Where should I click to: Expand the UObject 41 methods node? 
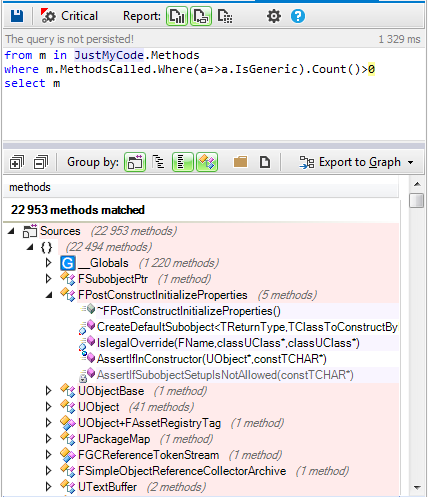click(49, 407)
